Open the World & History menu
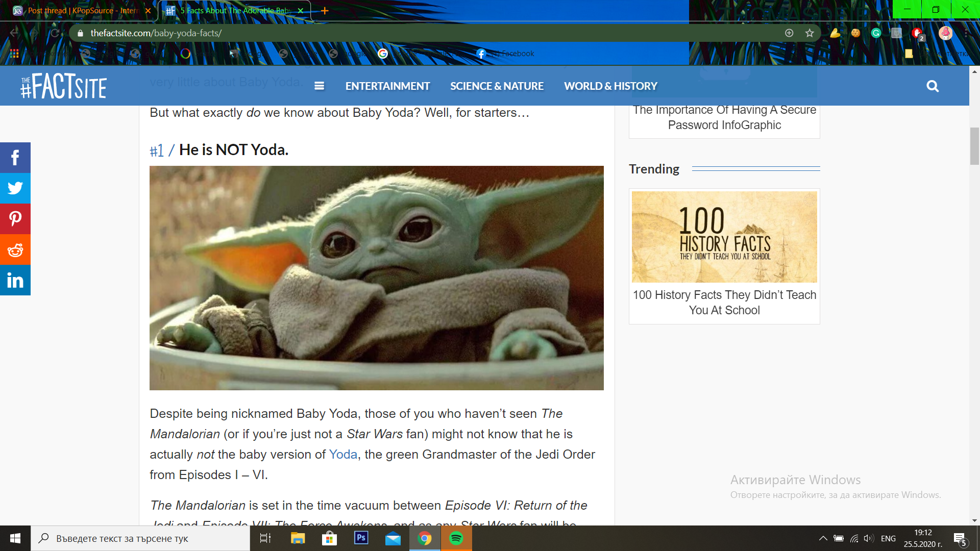 point(610,86)
